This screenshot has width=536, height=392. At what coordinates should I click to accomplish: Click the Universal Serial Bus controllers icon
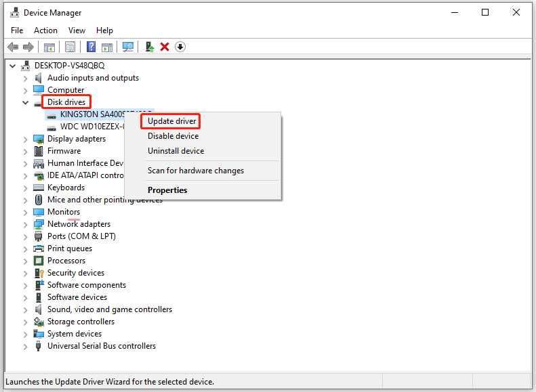click(38, 346)
